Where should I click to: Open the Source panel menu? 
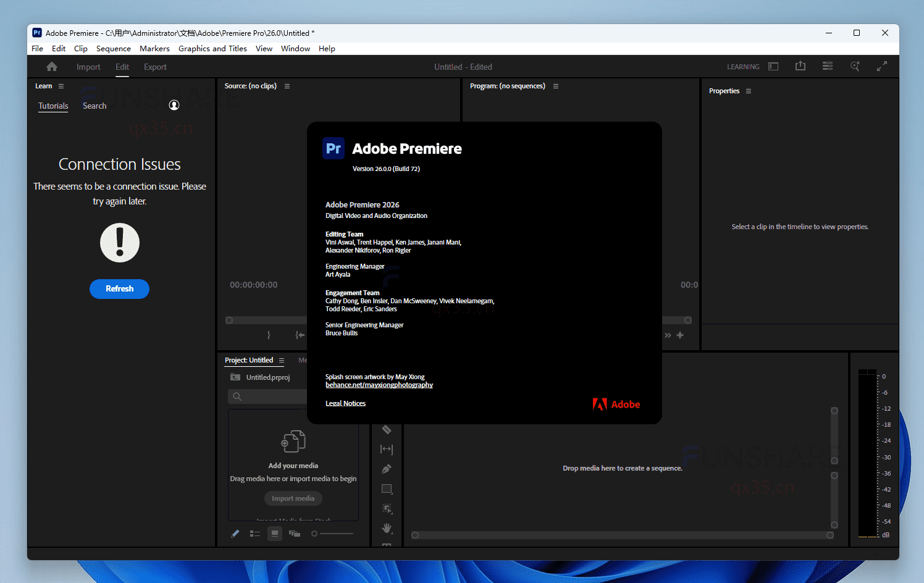tap(287, 86)
